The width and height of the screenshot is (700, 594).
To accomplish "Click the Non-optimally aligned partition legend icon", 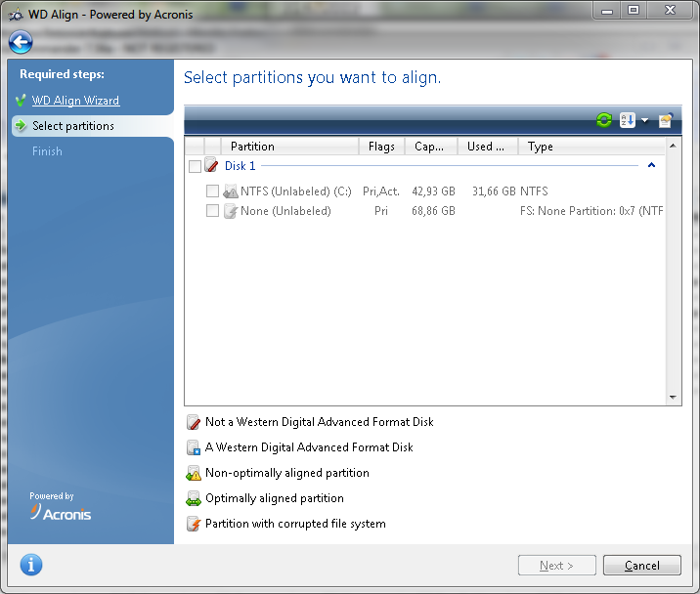I will coord(194,473).
